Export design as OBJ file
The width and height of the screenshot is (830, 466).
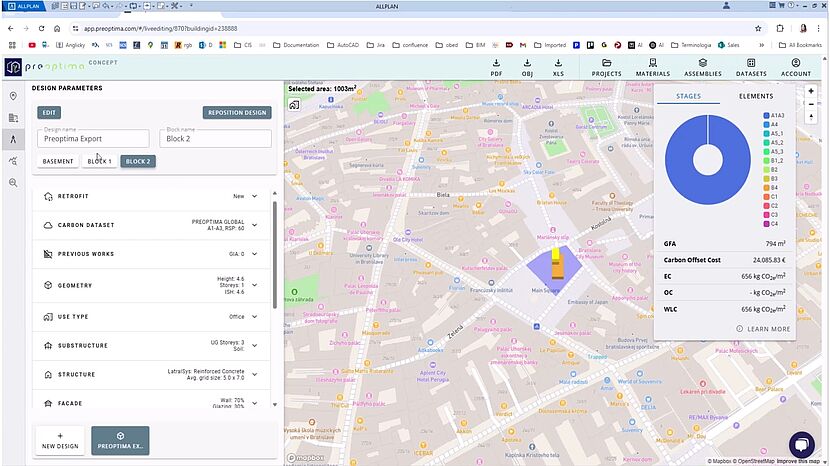pyautogui.click(x=528, y=67)
